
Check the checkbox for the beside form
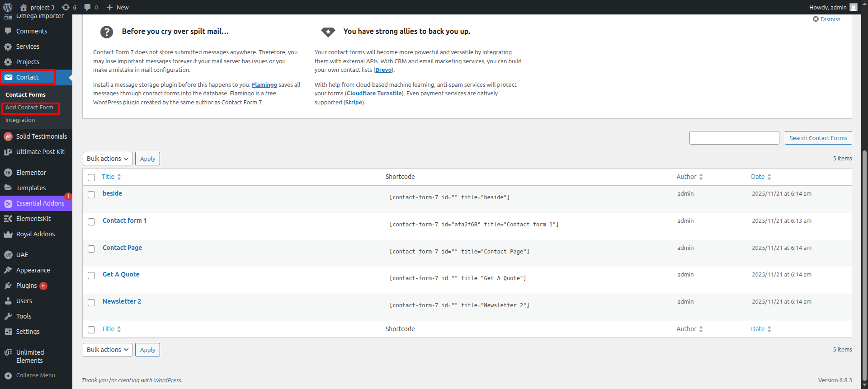click(91, 195)
